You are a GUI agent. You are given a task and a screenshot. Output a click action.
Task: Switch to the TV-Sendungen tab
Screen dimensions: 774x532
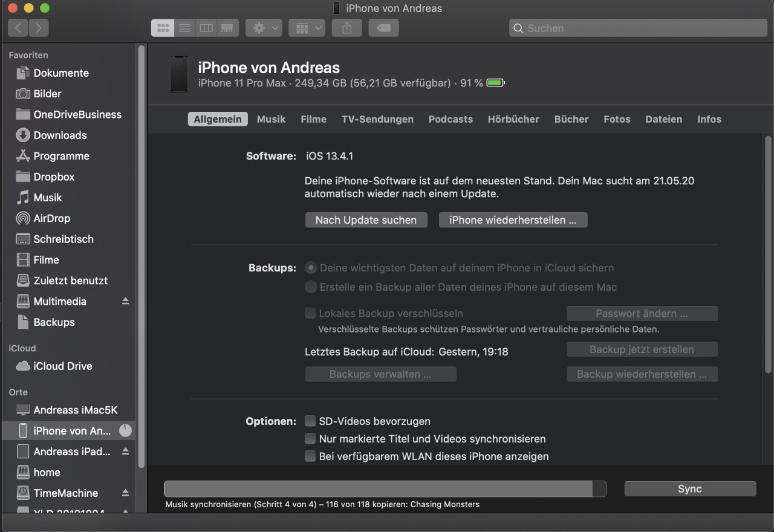click(377, 119)
